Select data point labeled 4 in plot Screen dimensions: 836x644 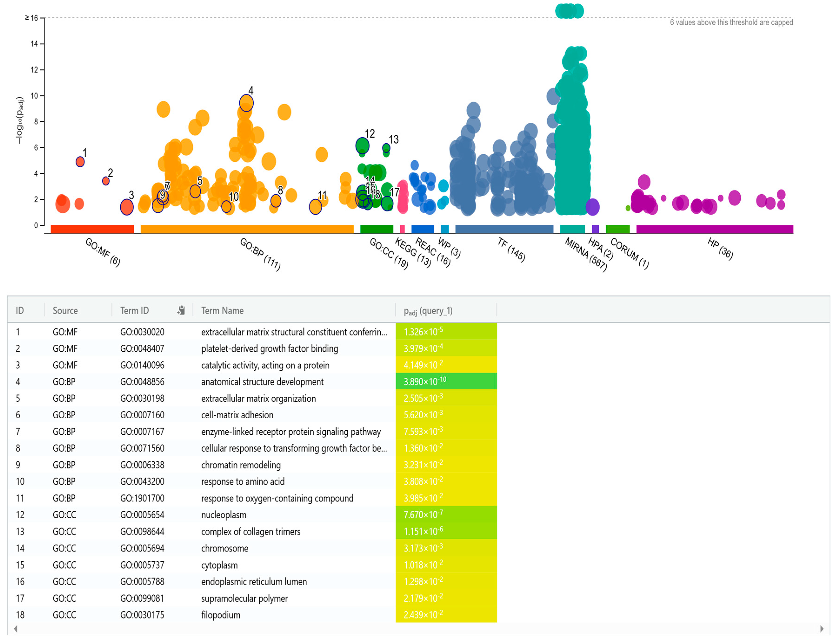(246, 103)
